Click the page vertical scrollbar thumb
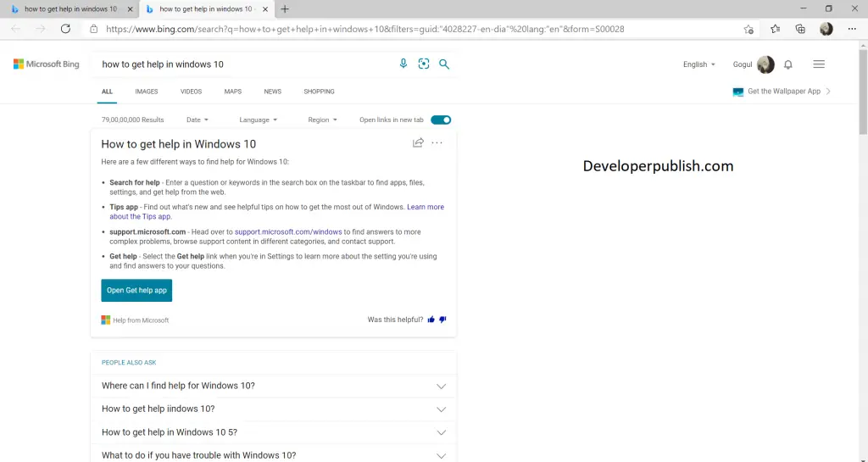The width and height of the screenshot is (868, 462). pos(863,92)
